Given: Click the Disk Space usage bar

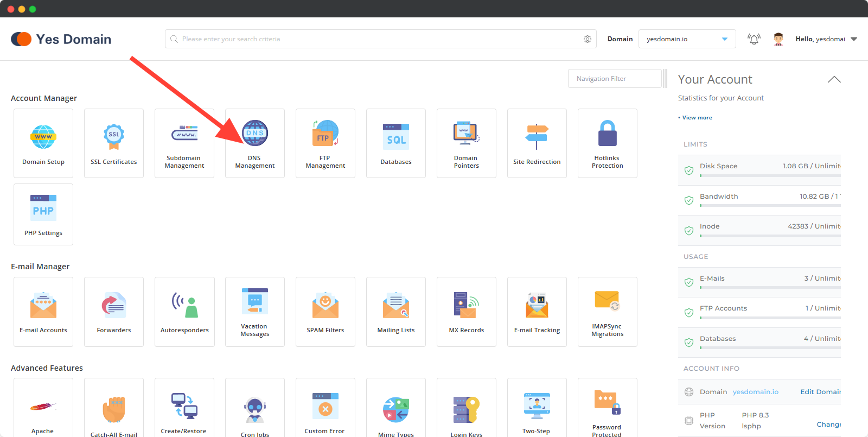Looking at the screenshot, I should (x=770, y=176).
